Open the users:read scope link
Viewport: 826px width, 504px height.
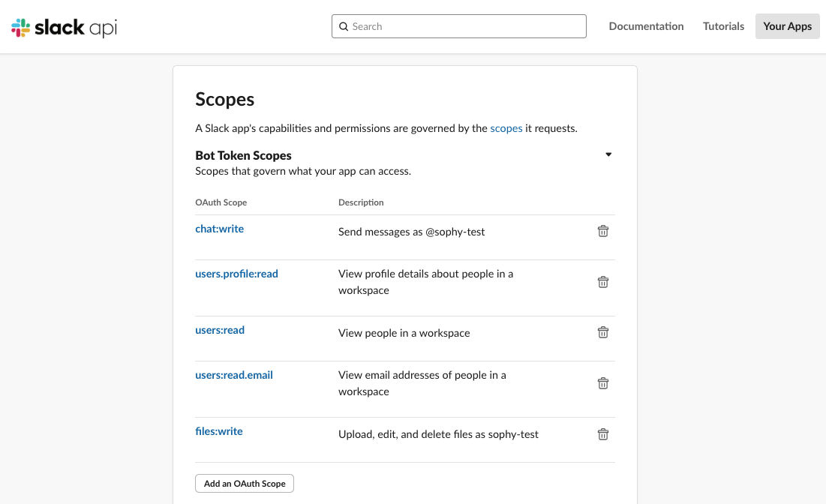[220, 330]
